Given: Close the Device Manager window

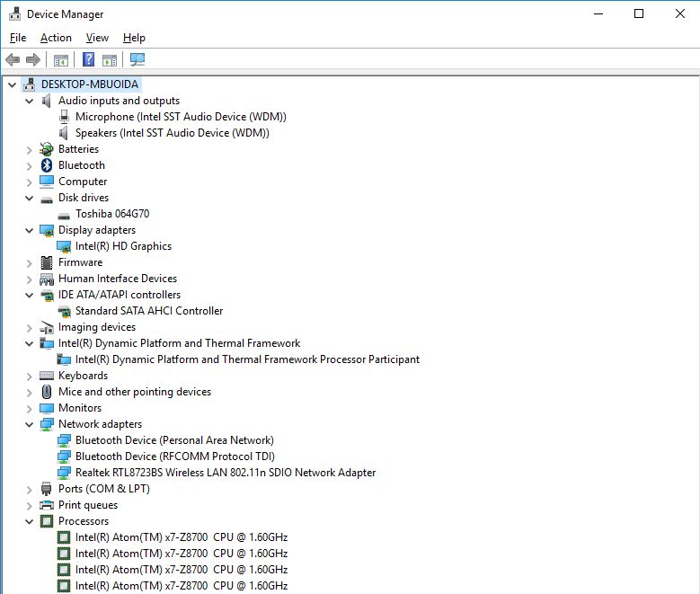Looking at the screenshot, I should tap(680, 13).
